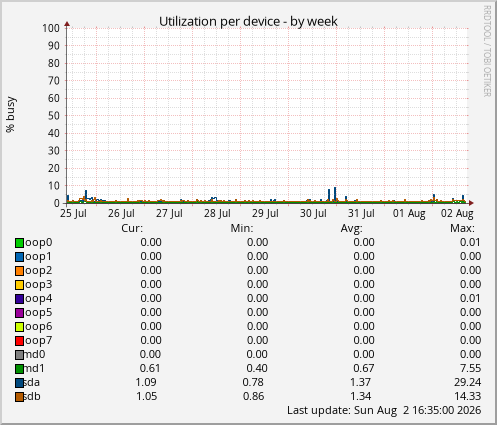Click the yellow oop3 legend swatch
The image size is (497, 425).
coord(19,285)
